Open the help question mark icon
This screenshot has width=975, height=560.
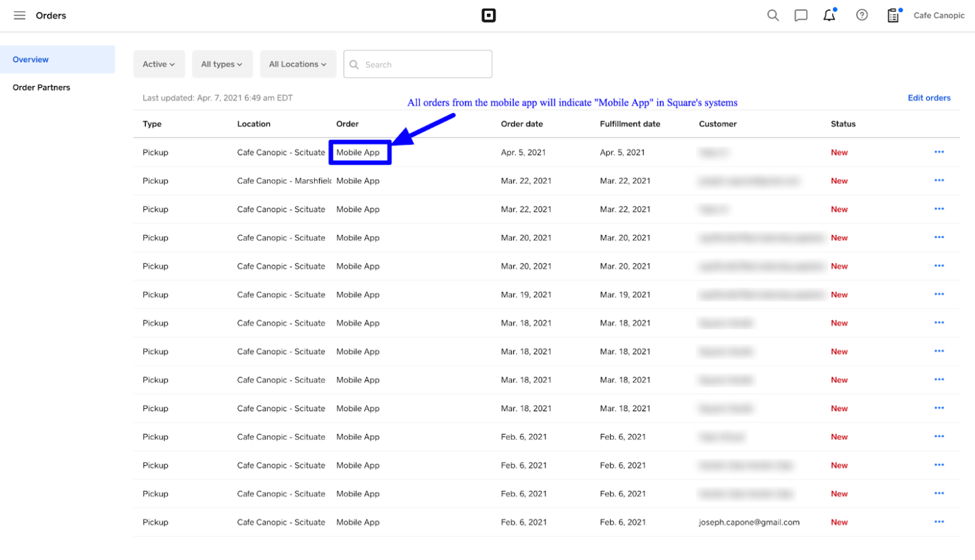point(862,16)
